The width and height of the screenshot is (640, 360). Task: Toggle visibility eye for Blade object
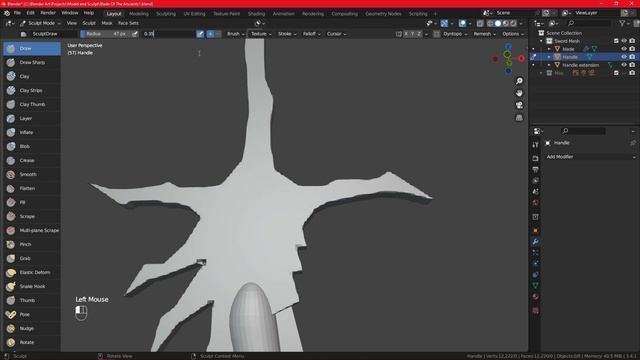click(624, 49)
